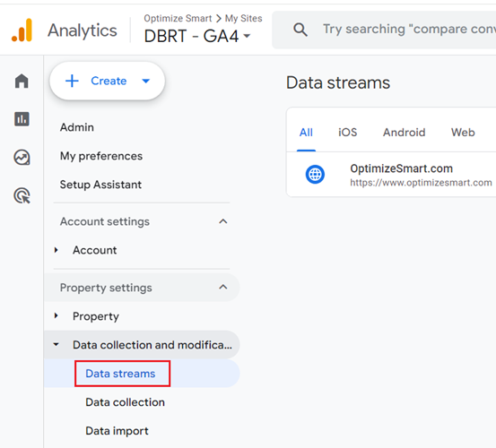Click the Create button label

coord(109,81)
